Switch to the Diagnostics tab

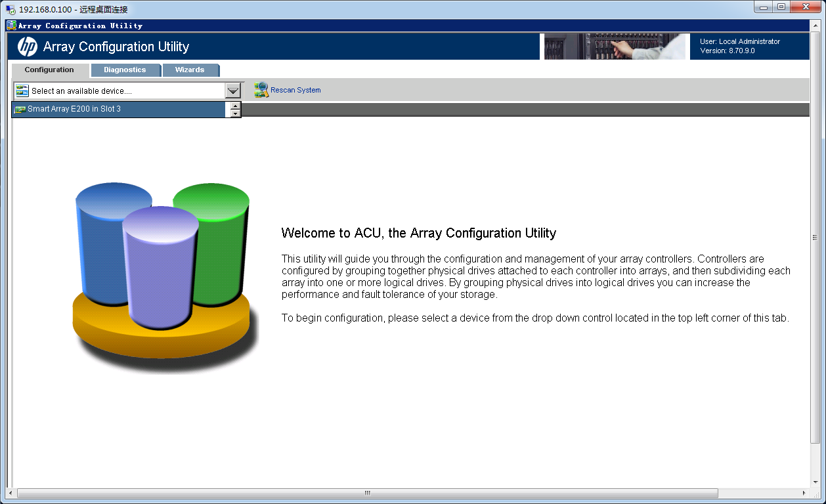point(125,70)
